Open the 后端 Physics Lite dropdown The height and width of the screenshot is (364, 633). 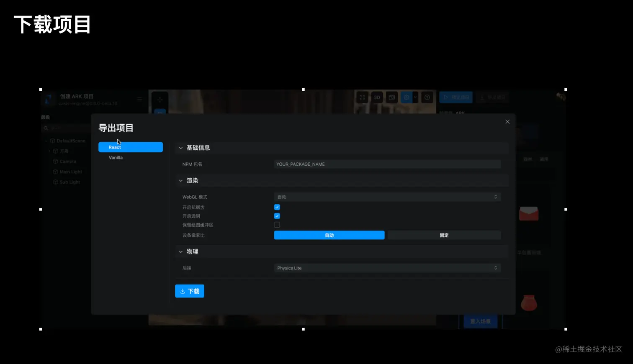pos(387,268)
